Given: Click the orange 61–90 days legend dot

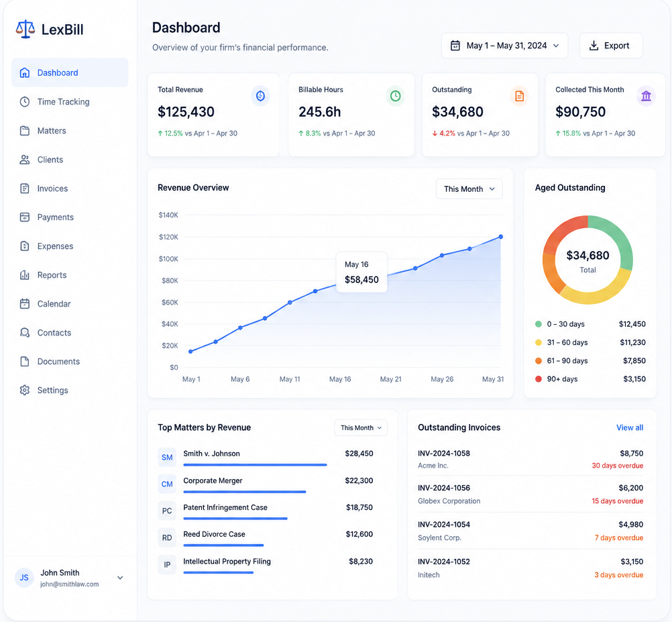Looking at the screenshot, I should coord(539,360).
